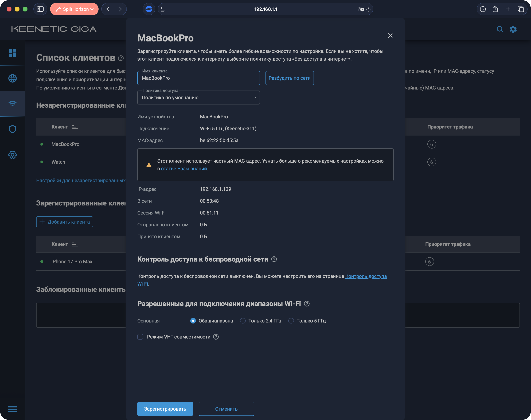This screenshot has width=531, height=420.
Task: Click IP address 192.168.1.139 value
Action: tap(215, 189)
